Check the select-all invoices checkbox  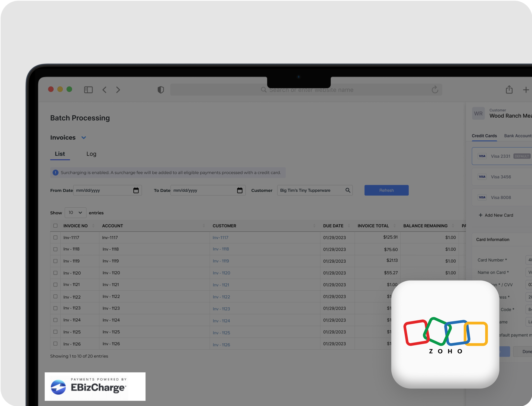[x=56, y=226]
